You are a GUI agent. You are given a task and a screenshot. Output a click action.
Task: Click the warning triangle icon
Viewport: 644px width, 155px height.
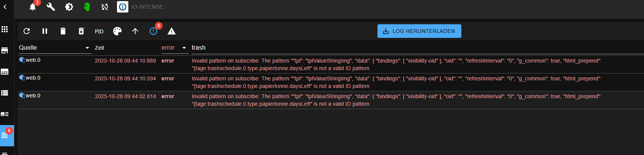pos(172,31)
